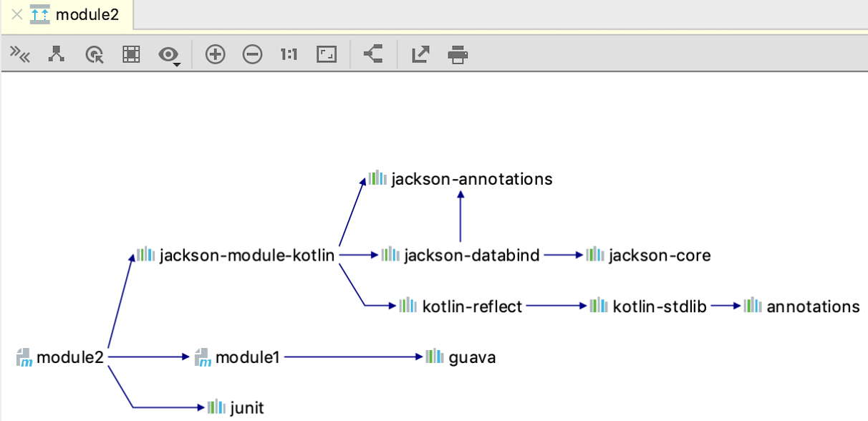868x421 pixels.
Task: Click the library icon beside jackson-core
Action: point(595,254)
